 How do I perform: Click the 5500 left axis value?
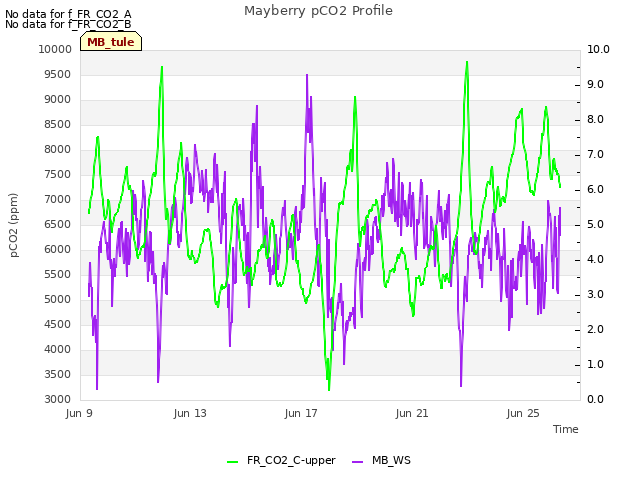(x=58, y=275)
